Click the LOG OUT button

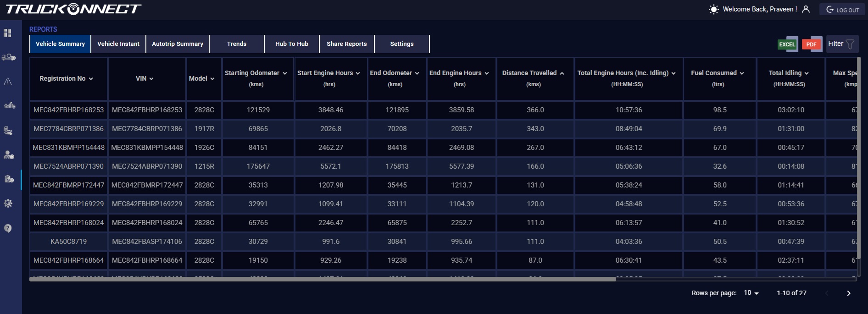(x=842, y=10)
